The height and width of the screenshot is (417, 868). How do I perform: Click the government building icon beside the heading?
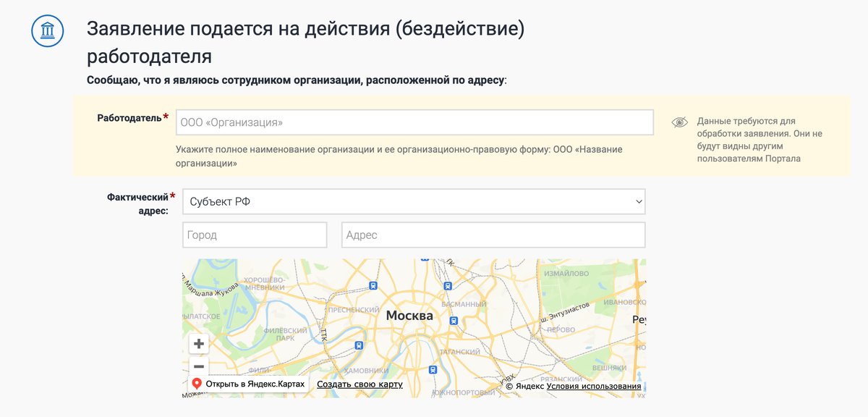coord(47,30)
